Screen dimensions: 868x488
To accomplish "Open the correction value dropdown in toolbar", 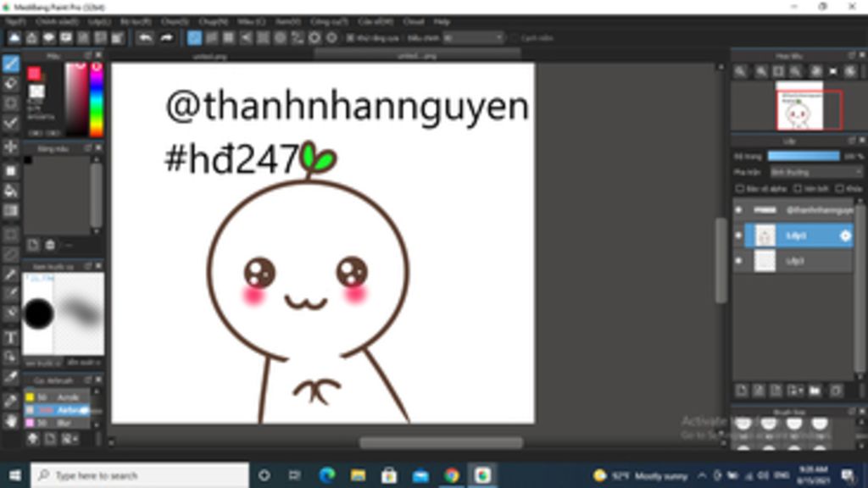I will click(473, 38).
